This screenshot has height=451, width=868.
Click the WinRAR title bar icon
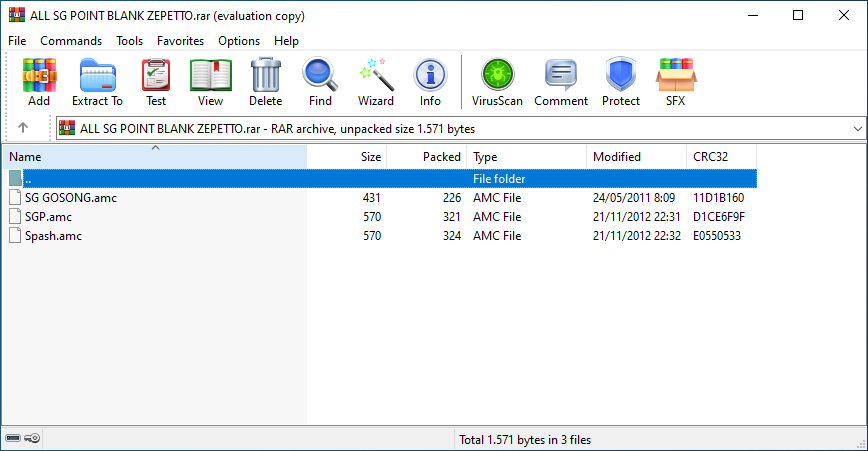point(17,15)
